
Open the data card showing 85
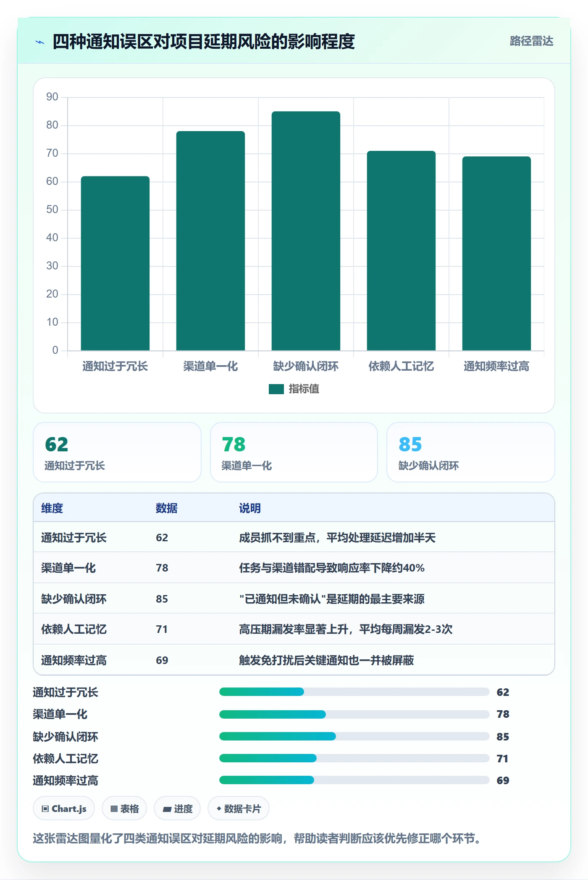click(x=471, y=452)
